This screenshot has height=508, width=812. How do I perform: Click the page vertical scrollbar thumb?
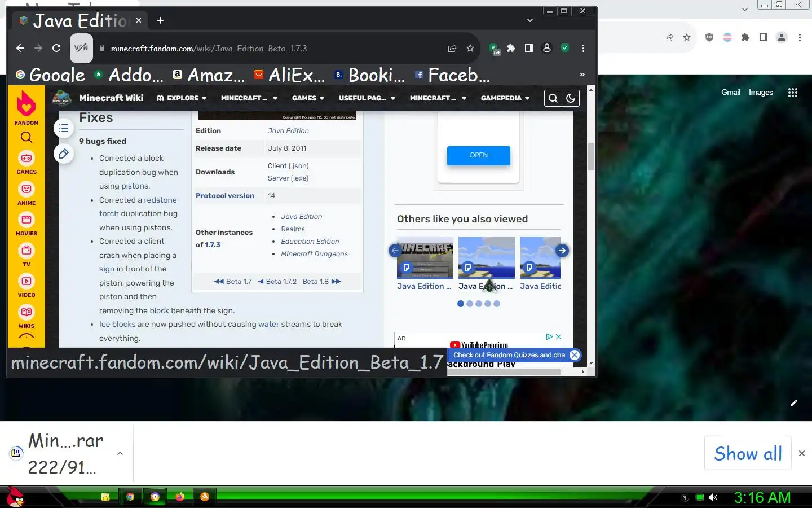pyautogui.click(x=591, y=157)
